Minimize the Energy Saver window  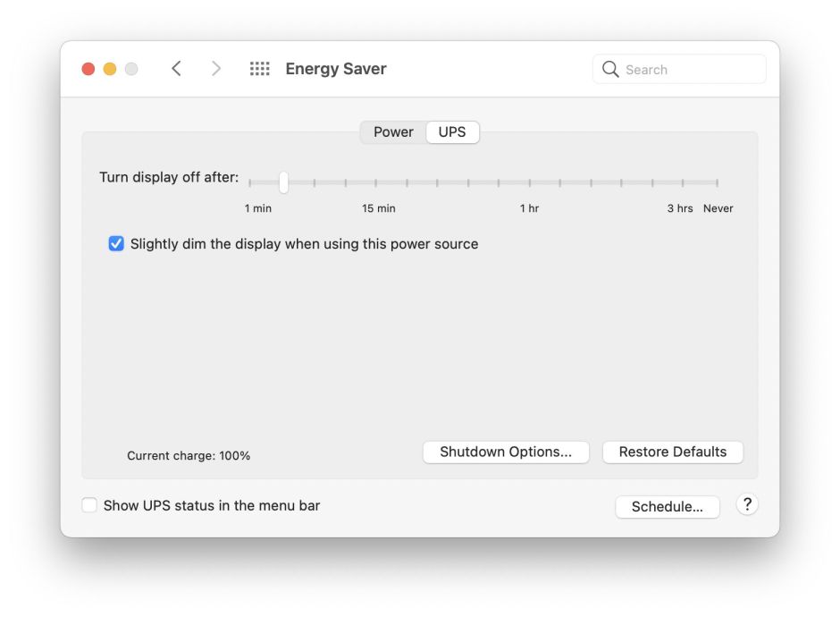point(110,69)
